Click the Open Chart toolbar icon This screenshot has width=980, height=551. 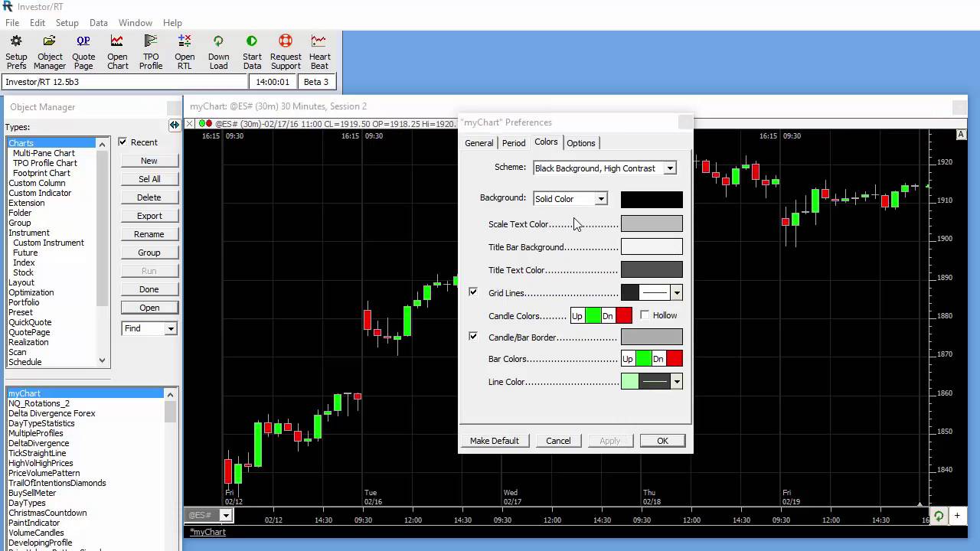click(117, 52)
